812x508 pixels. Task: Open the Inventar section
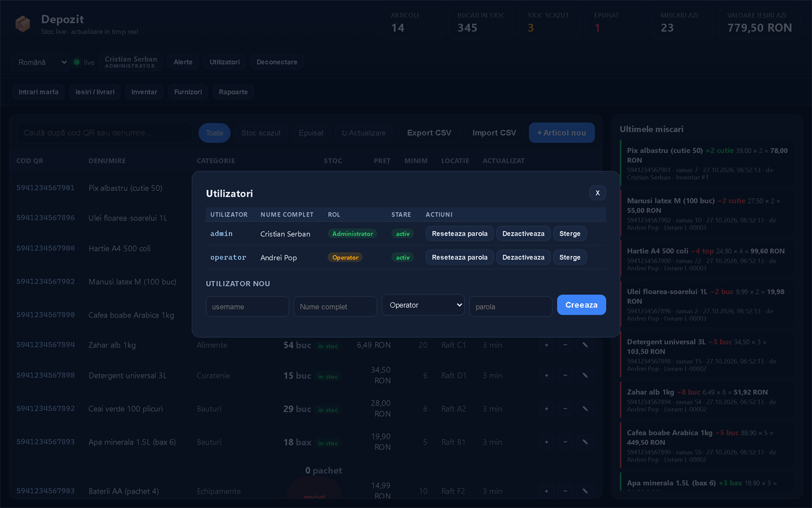pos(144,92)
